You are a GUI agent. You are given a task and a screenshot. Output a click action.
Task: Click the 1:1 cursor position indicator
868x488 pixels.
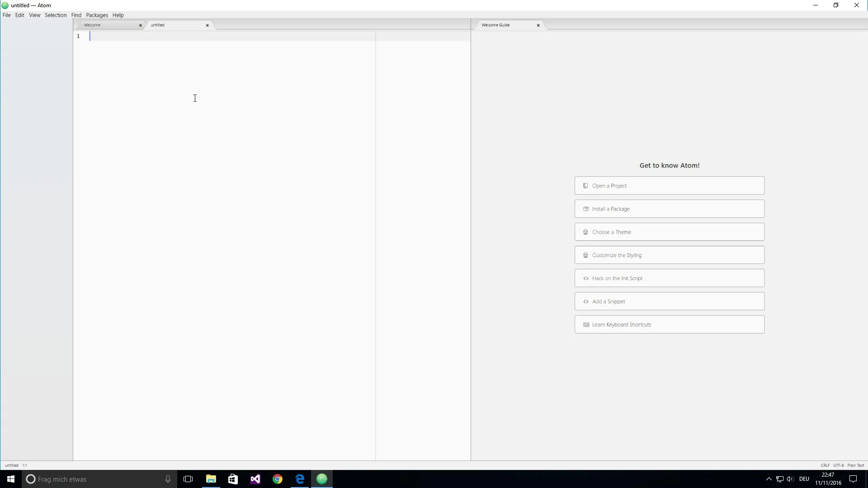25,465
